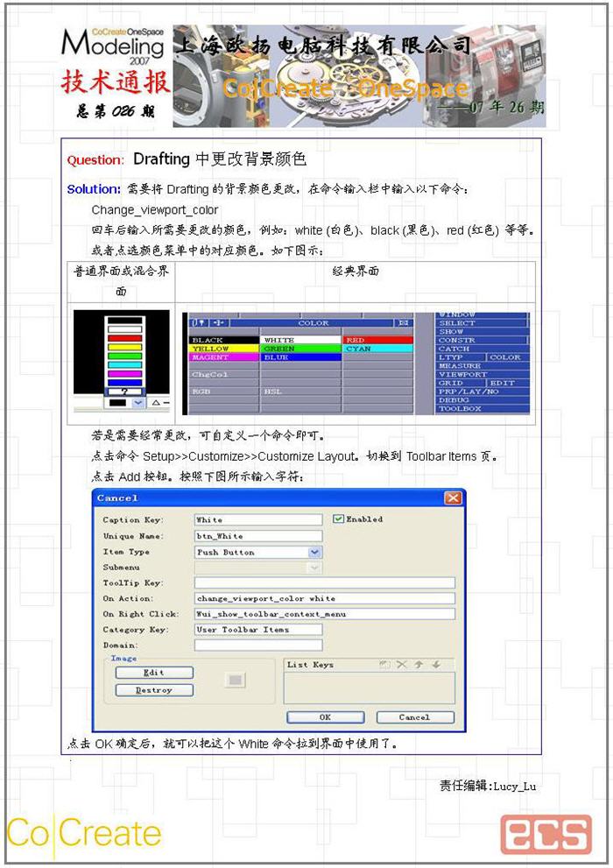Select WHITE in classic COLOR menu
Screen dimensions: 613x868
(x=300, y=340)
